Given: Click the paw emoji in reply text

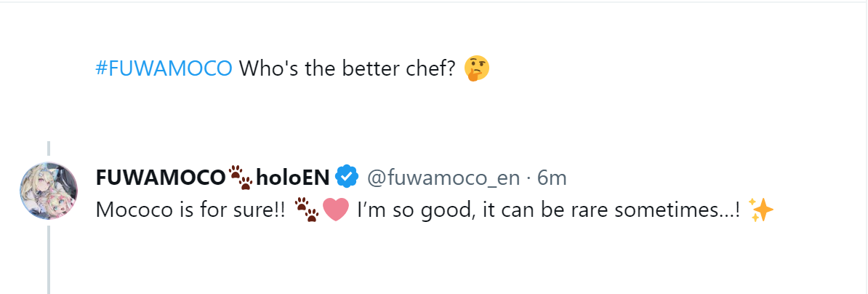Looking at the screenshot, I should click(x=307, y=210).
